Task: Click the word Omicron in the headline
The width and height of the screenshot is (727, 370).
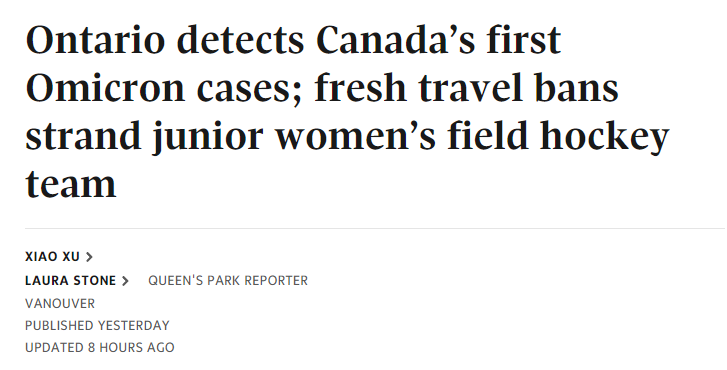Action: coord(105,88)
